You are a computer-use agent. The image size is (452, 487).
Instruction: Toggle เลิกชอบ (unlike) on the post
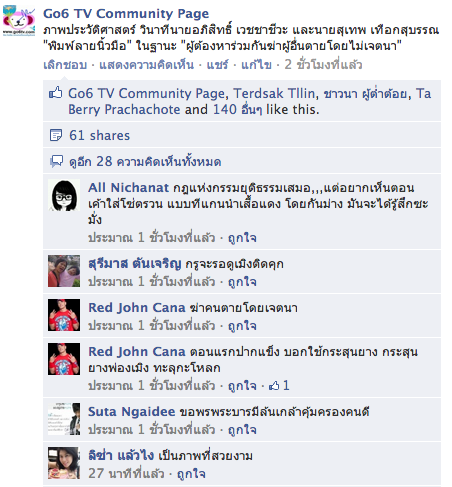pos(65,65)
